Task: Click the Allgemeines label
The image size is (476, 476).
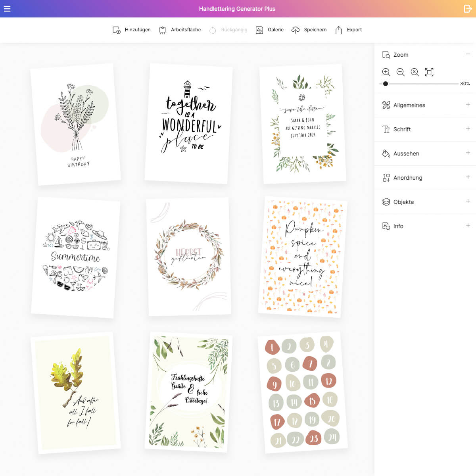Action: tap(409, 105)
